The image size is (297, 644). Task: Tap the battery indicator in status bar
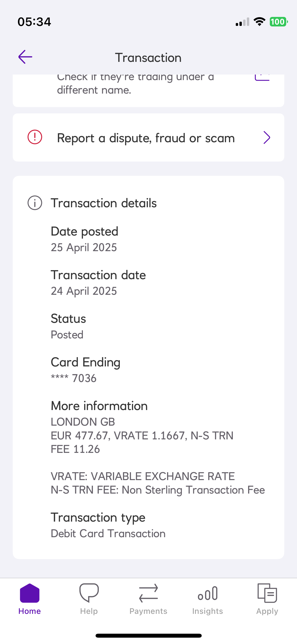[x=278, y=22]
